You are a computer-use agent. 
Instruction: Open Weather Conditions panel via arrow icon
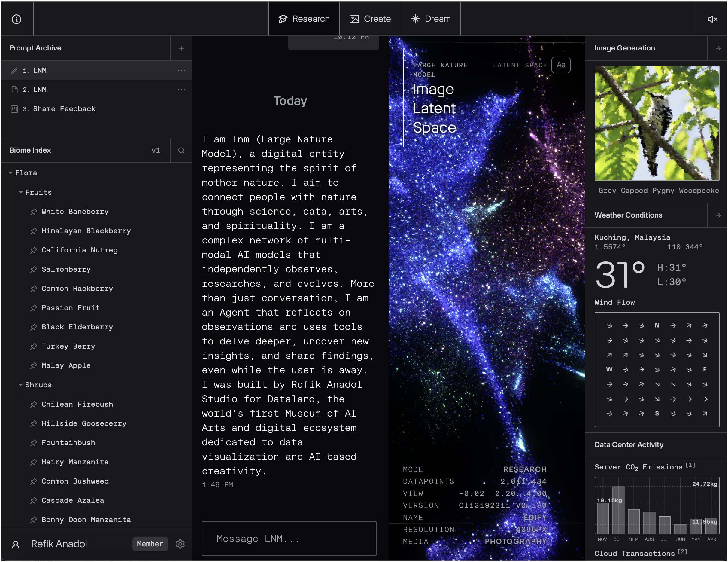coord(718,215)
